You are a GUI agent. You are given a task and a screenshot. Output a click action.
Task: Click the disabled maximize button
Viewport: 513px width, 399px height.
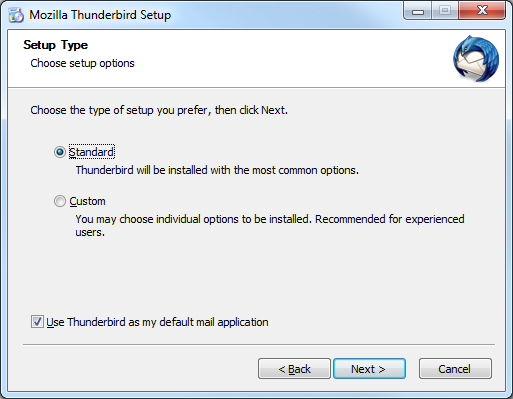pos(445,11)
